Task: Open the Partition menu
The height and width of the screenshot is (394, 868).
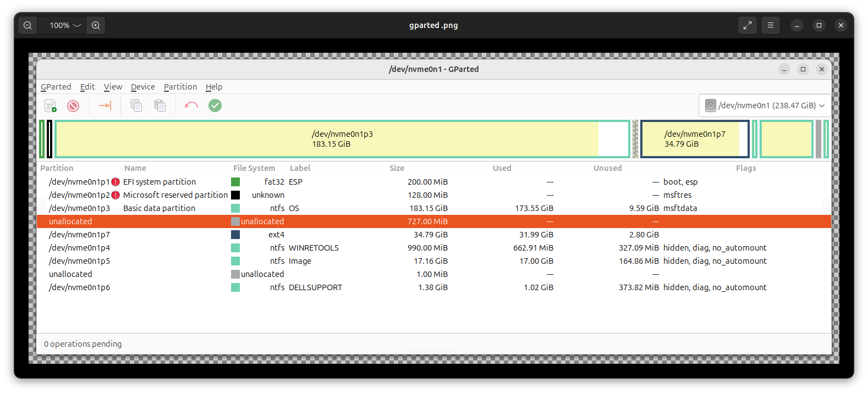Action: point(180,87)
